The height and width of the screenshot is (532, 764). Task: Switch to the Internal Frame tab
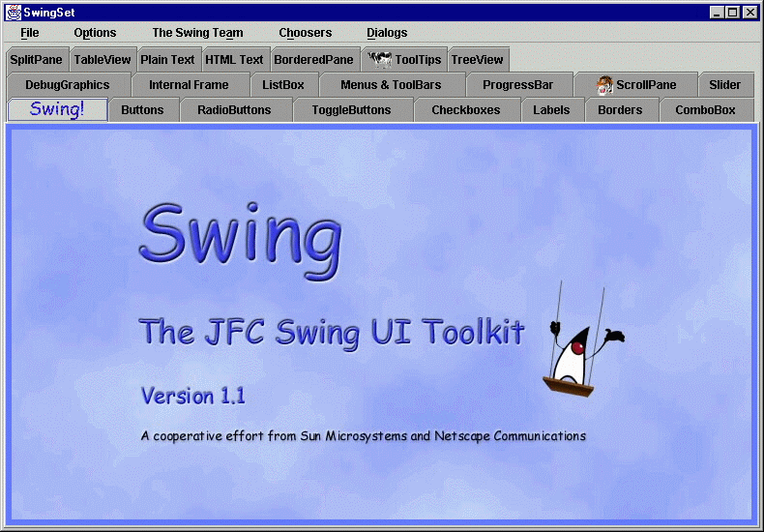189,85
